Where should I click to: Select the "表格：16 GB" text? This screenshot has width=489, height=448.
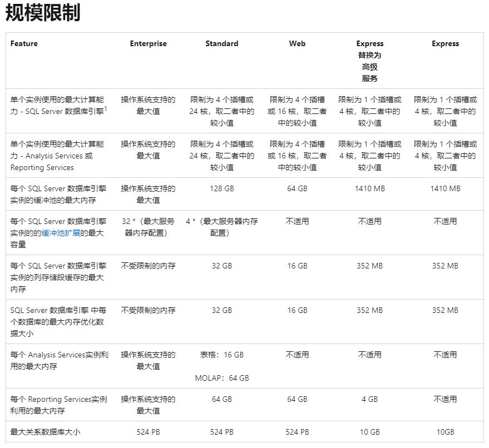[x=222, y=355]
